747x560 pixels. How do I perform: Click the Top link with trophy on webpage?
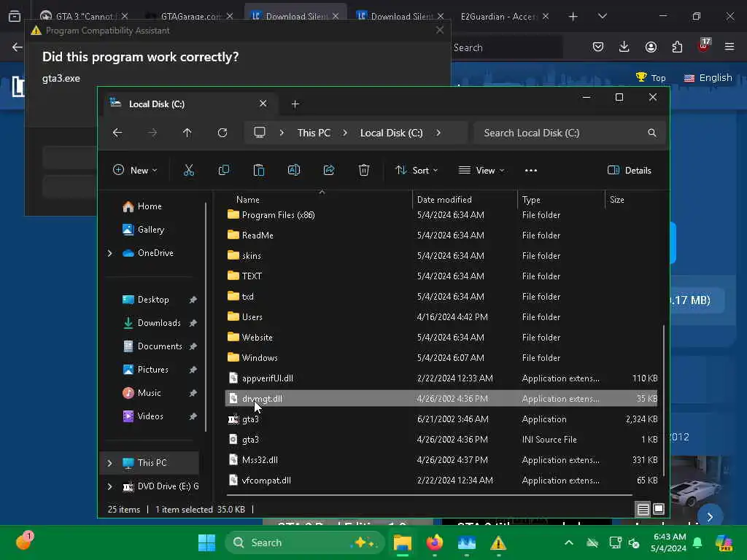[651, 77]
